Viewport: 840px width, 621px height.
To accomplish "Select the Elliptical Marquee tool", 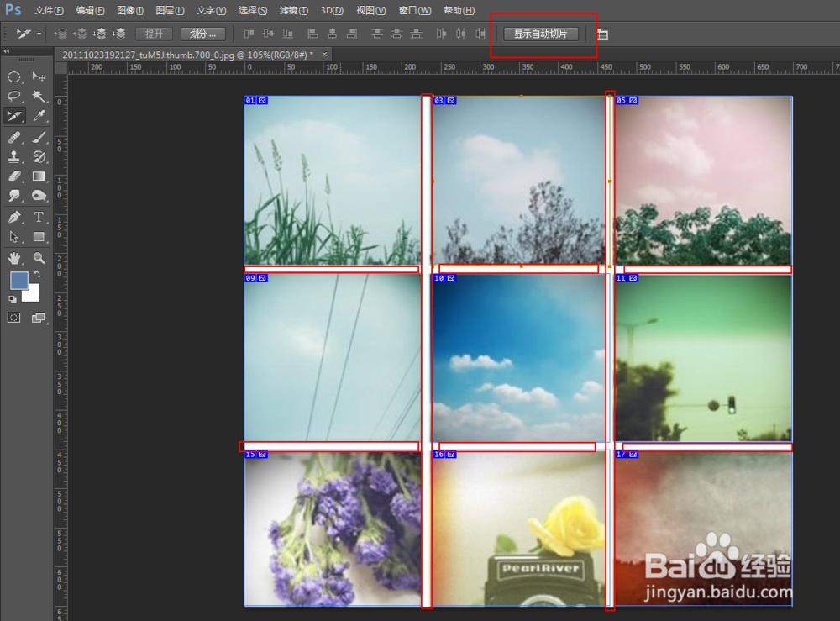I will click(14, 77).
